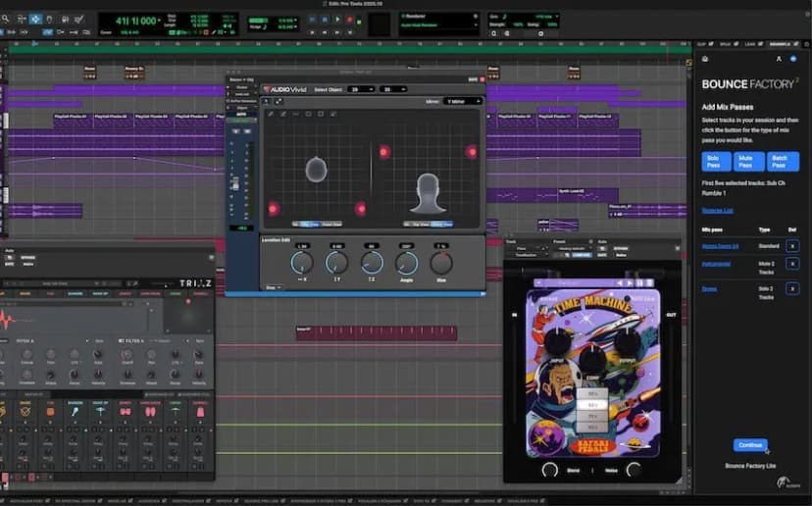Open main counter format dropdown arrow
Image resolution: width=812 pixels, height=506 pixels.
point(160,21)
